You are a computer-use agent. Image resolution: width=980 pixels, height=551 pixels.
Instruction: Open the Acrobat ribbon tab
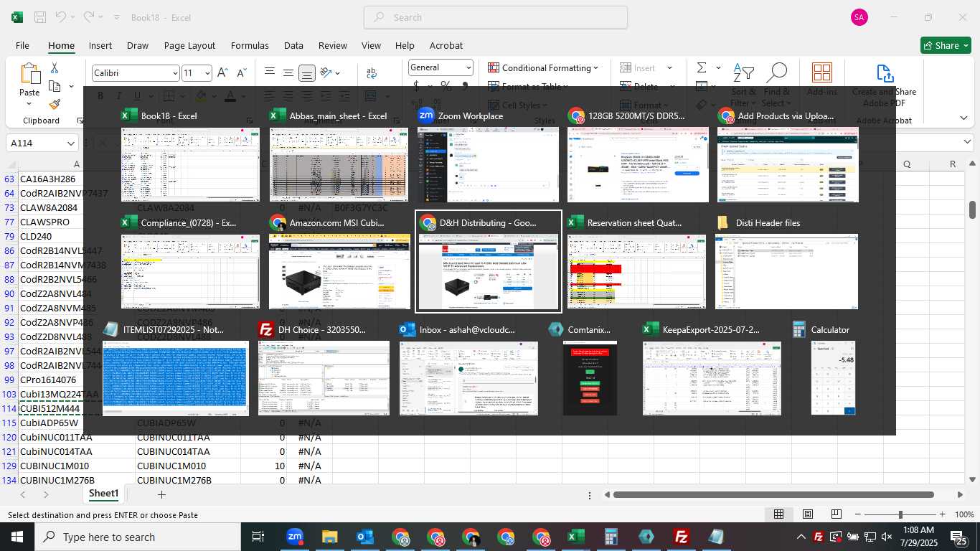click(x=446, y=45)
